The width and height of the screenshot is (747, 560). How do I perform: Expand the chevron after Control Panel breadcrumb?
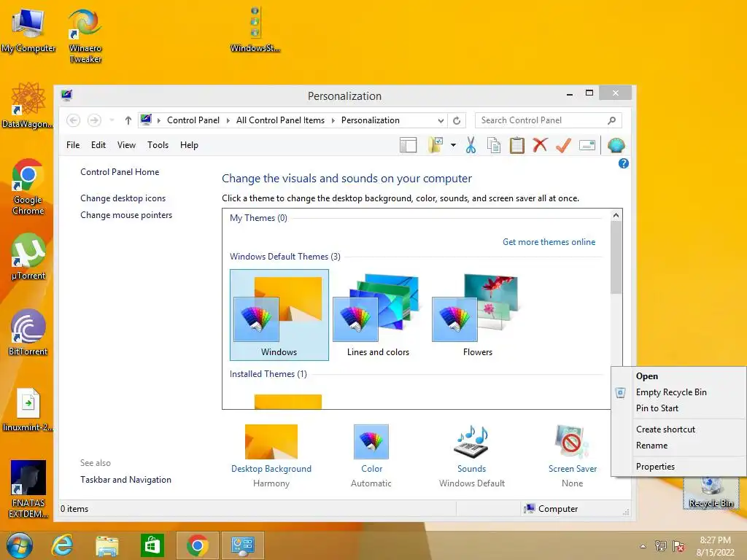pyautogui.click(x=228, y=120)
